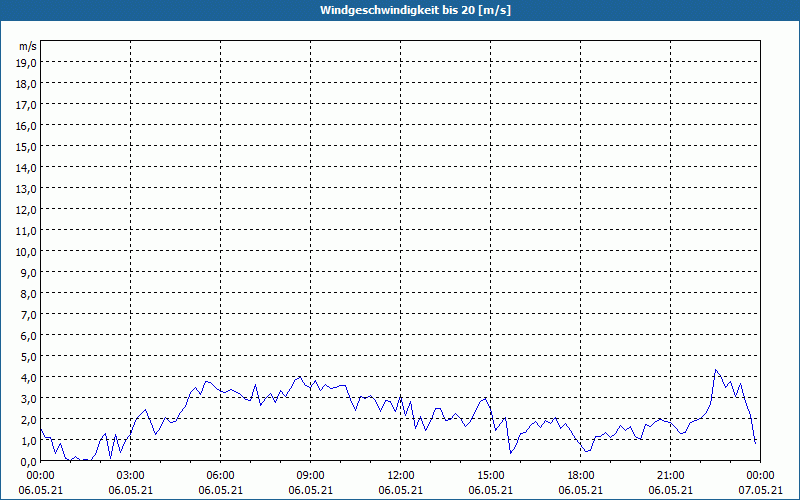The image size is (800, 500).
Task: Click the m/s unit label
Action: point(28,46)
